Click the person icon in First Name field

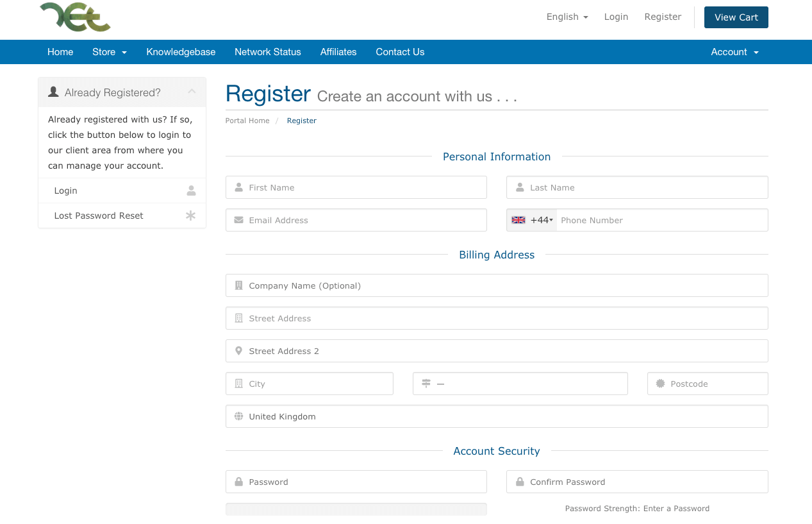[238, 187]
